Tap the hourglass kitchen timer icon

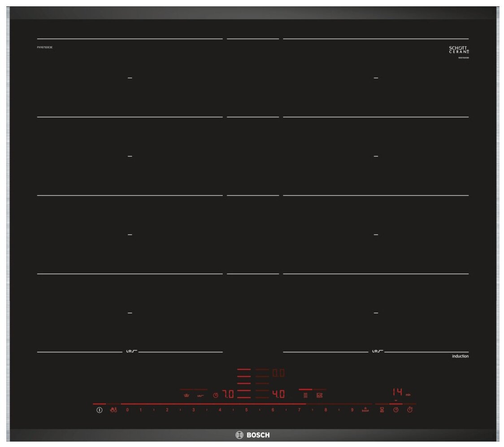[x=382, y=410]
